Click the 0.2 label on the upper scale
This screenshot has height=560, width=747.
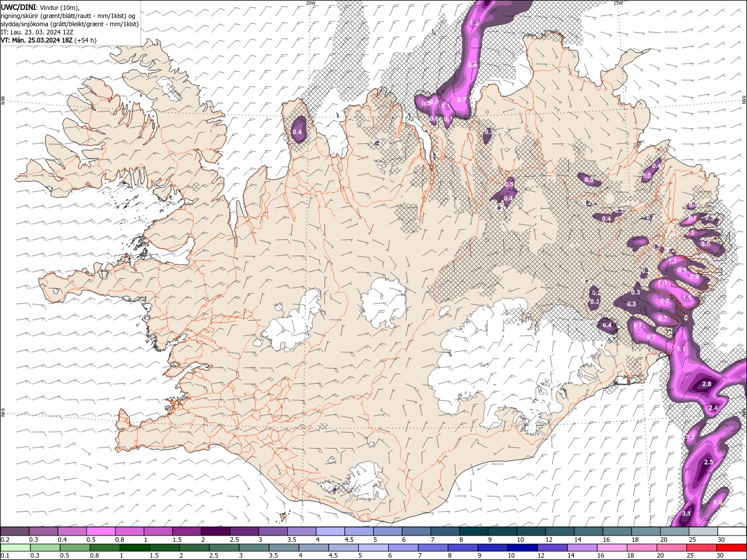pos(5,540)
